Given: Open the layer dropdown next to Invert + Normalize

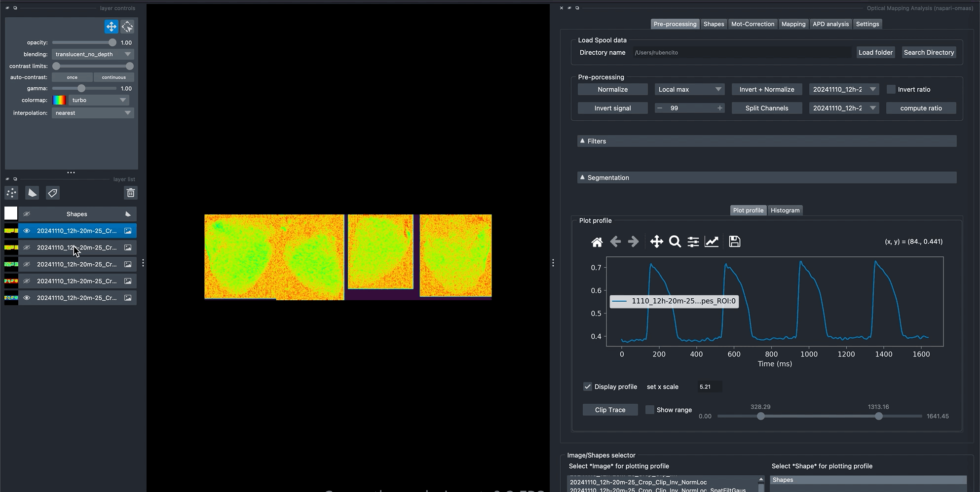Looking at the screenshot, I should 844,89.
